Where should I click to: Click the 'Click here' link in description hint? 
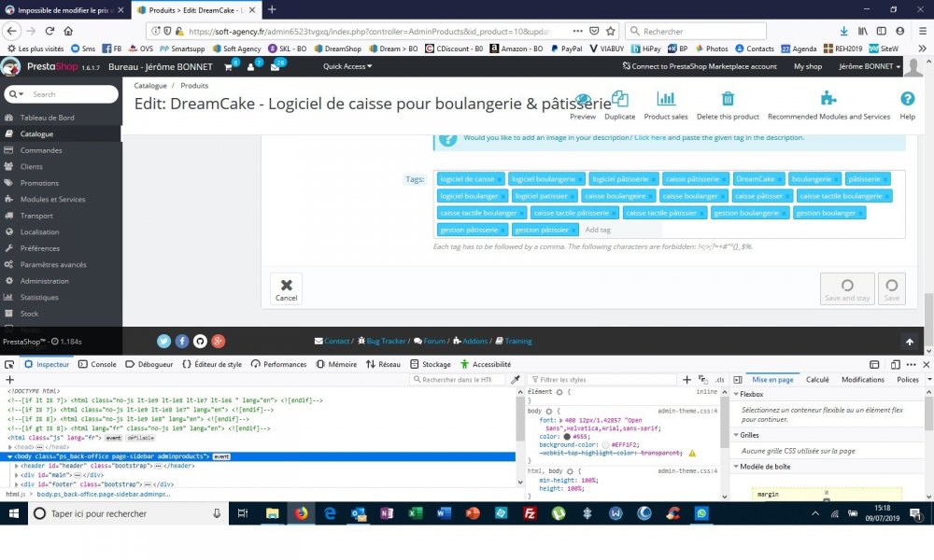point(650,137)
